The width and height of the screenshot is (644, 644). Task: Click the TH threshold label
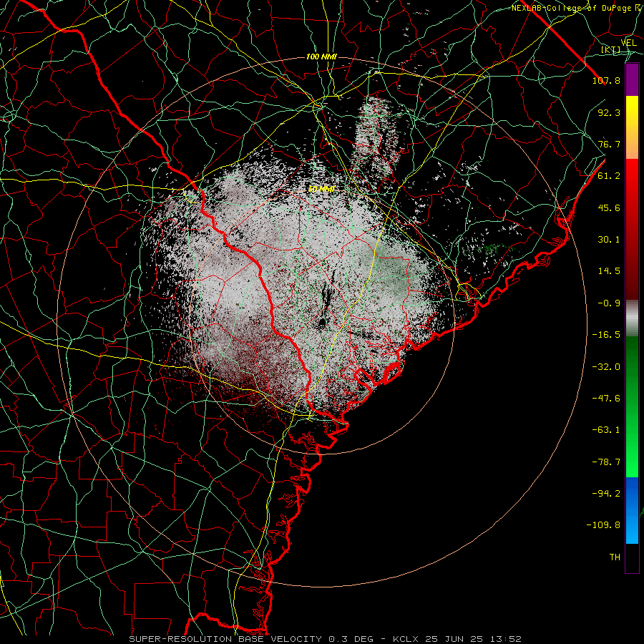click(615, 557)
